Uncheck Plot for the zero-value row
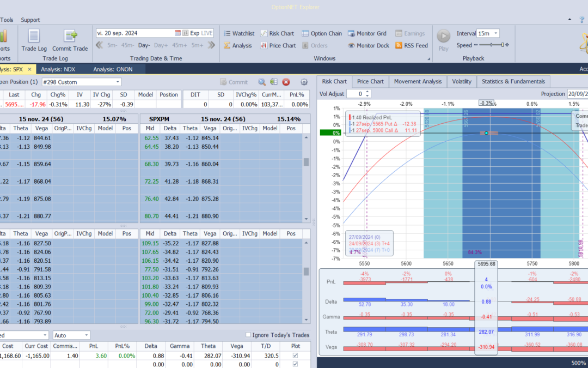Image resolution: width=588 pixels, height=368 pixels. coord(295,364)
